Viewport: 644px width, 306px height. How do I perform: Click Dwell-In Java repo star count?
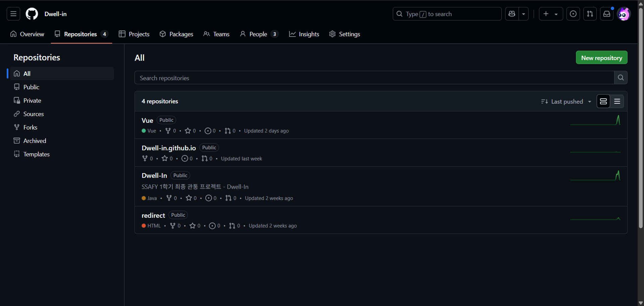tap(192, 198)
